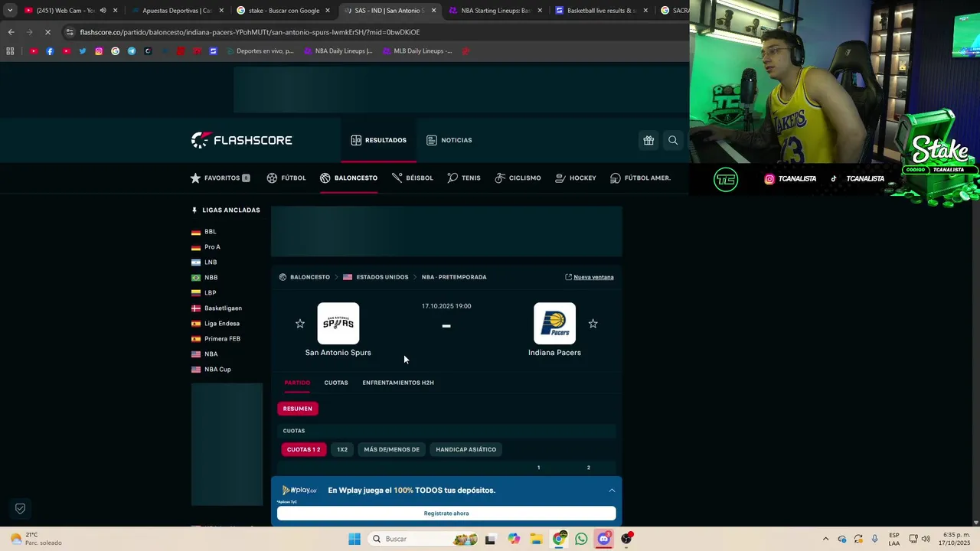Switch to the Cuotas tab
This screenshot has height=551, width=980.
coord(336,383)
